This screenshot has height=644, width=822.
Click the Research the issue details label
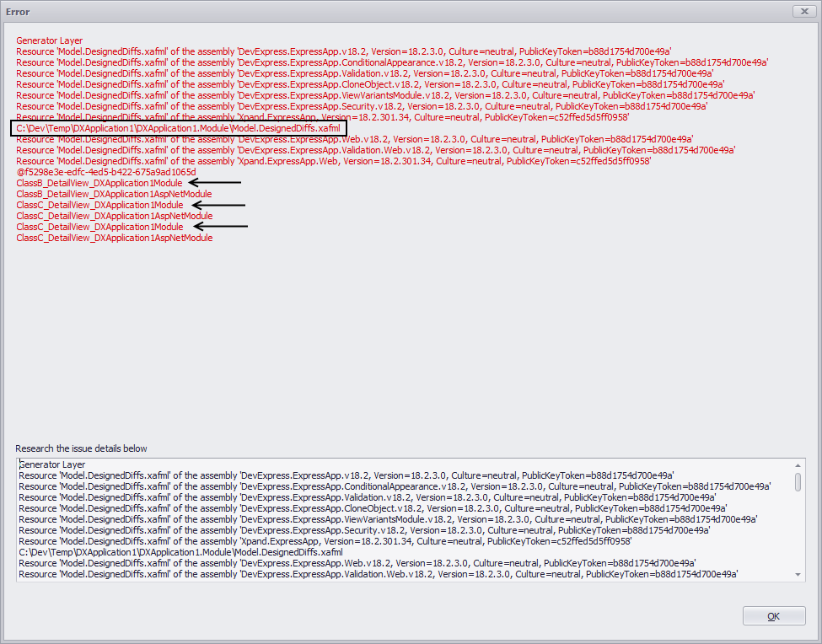[x=81, y=448]
